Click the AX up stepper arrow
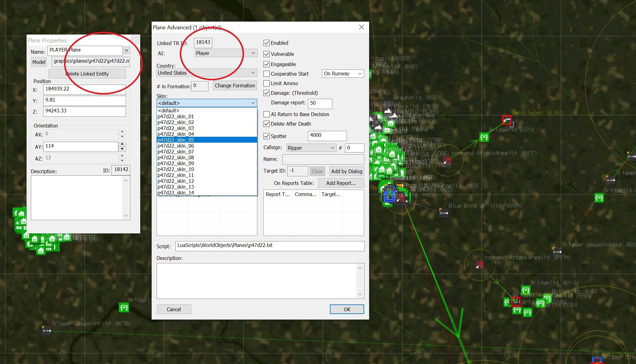 (x=122, y=132)
